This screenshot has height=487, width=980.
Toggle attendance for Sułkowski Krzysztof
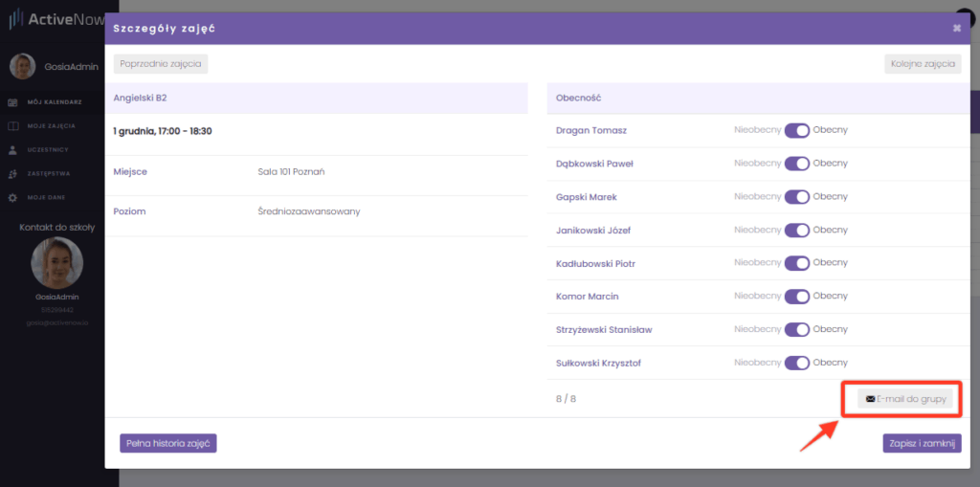797,363
